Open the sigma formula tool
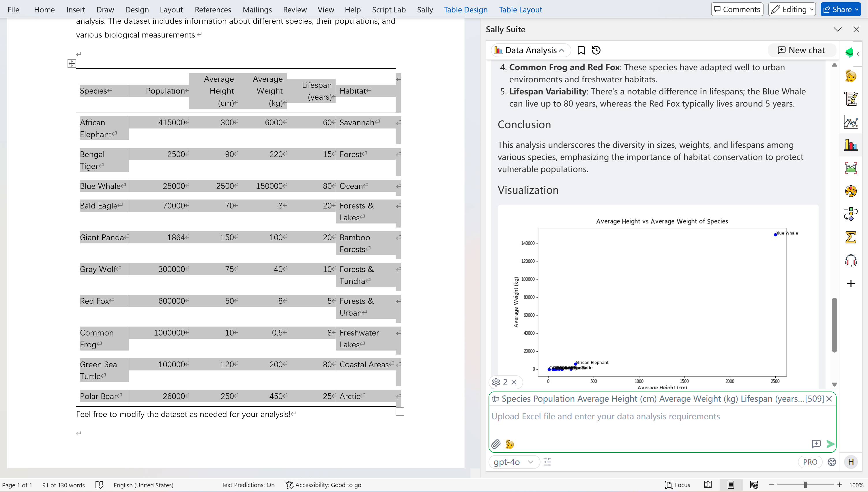This screenshot has width=868, height=492. pyautogui.click(x=850, y=237)
